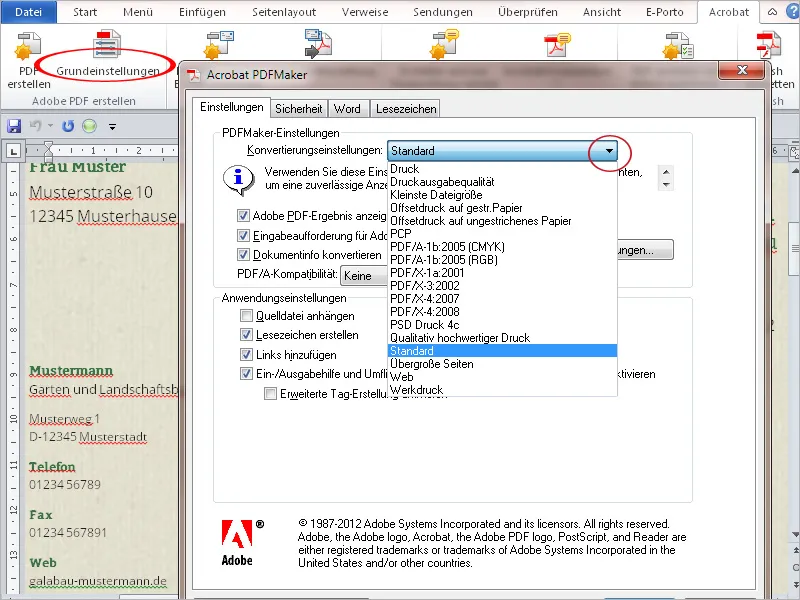Click the partly hidden Erweiterte Einstellungen button
800x600 pixels.
tap(645, 250)
